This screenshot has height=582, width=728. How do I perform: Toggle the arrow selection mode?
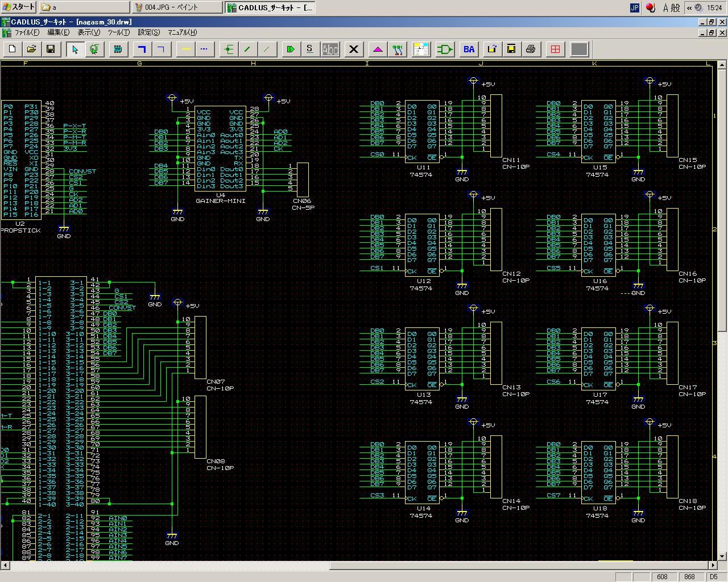point(75,49)
